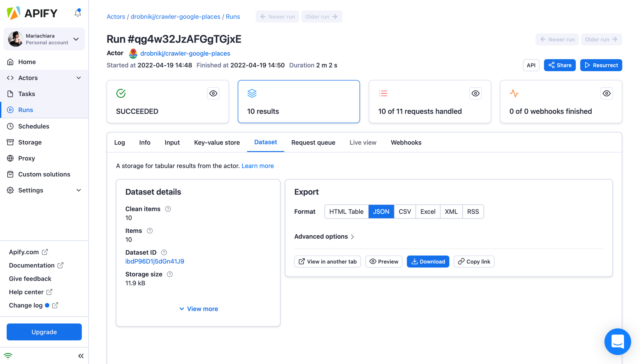Open the chat support bubble

(618, 342)
